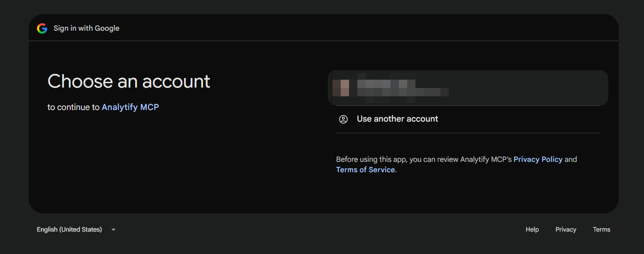The height and width of the screenshot is (254, 644).
Task: Click the language dropdown arrow
Action: [113, 230]
